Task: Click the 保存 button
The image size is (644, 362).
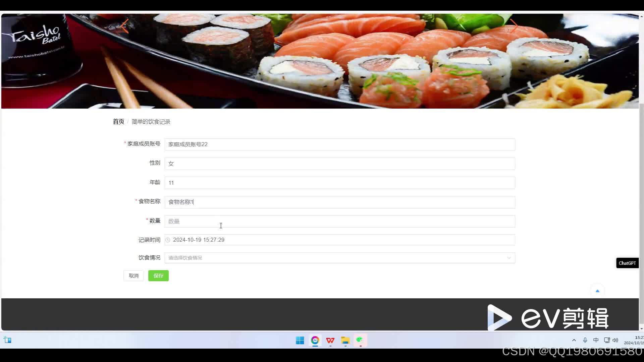Action: pyautogui.click(x=158, y=276)
